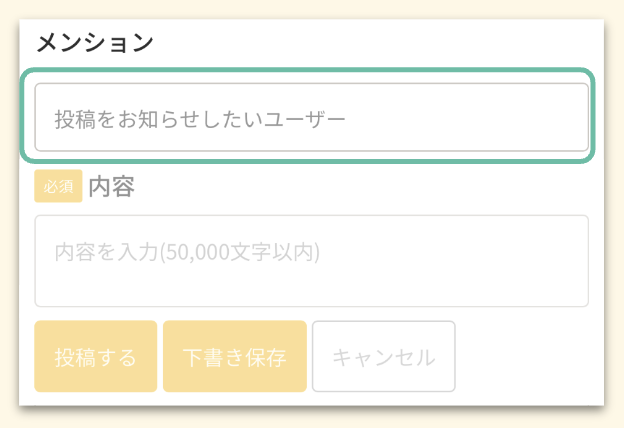
Task: Save the post as a draft
Action: pyautogui.click(x=234, y=357)
